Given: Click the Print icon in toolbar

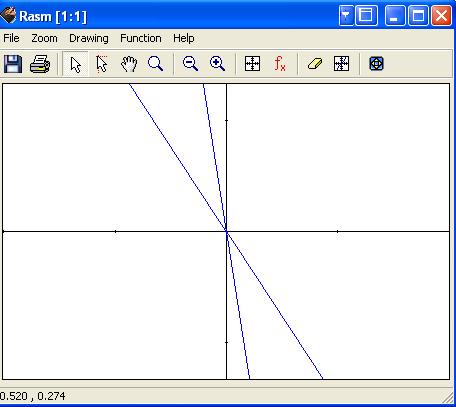Looking at the screenshot, I should (x=40, y=64).
